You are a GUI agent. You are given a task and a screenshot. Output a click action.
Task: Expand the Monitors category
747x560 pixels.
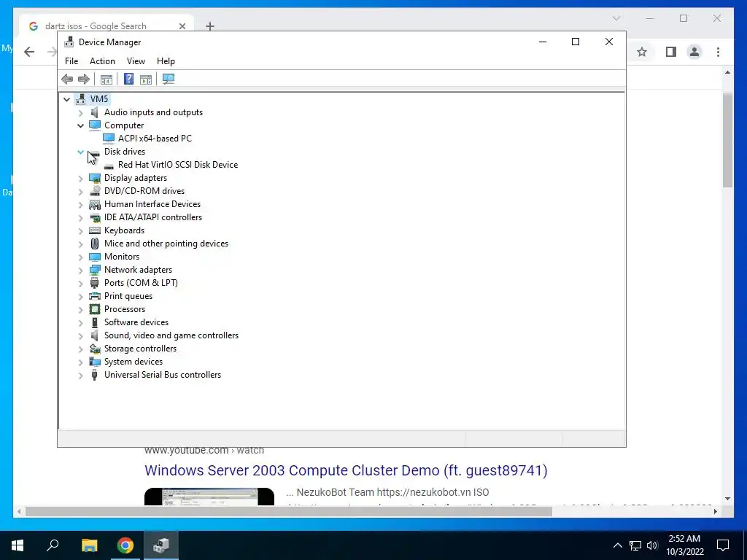coord(80,257)
